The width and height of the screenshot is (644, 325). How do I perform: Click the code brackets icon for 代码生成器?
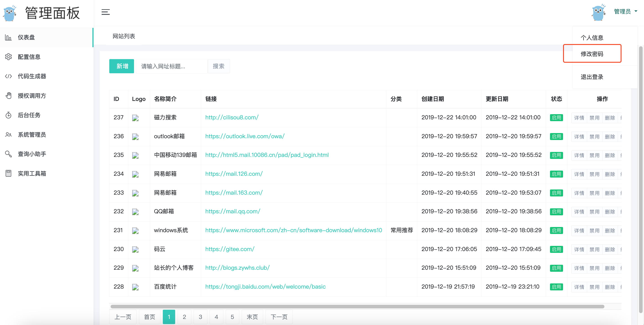8,76
